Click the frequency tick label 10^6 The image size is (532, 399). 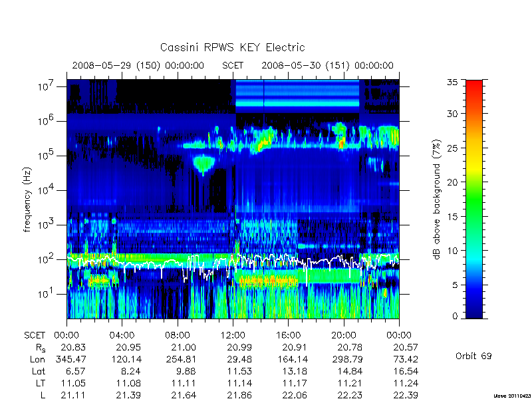click(x=47, y=121)
